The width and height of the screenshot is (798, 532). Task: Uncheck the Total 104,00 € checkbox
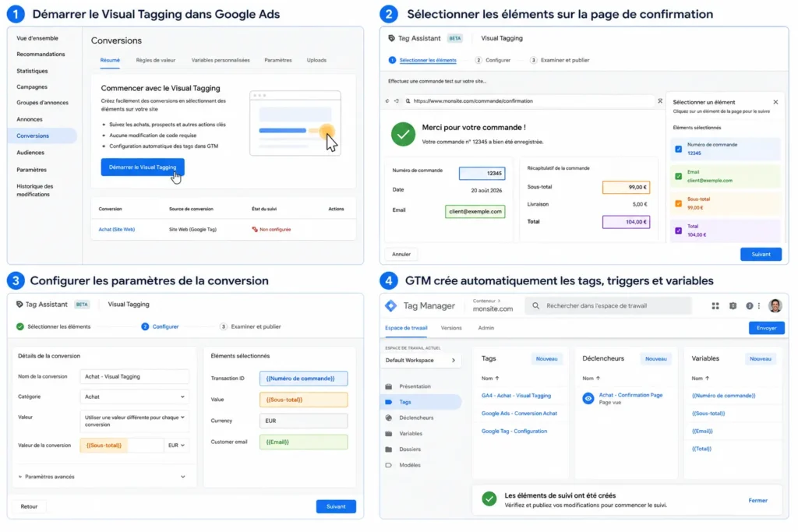point(679,231)
